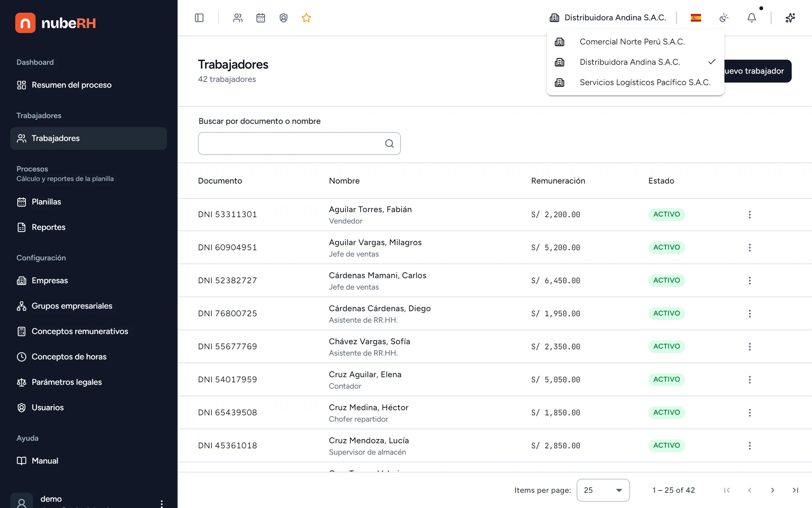The image size is (812, 508).
Task: Click the search magnifier icon
Action: pos(389,144)
